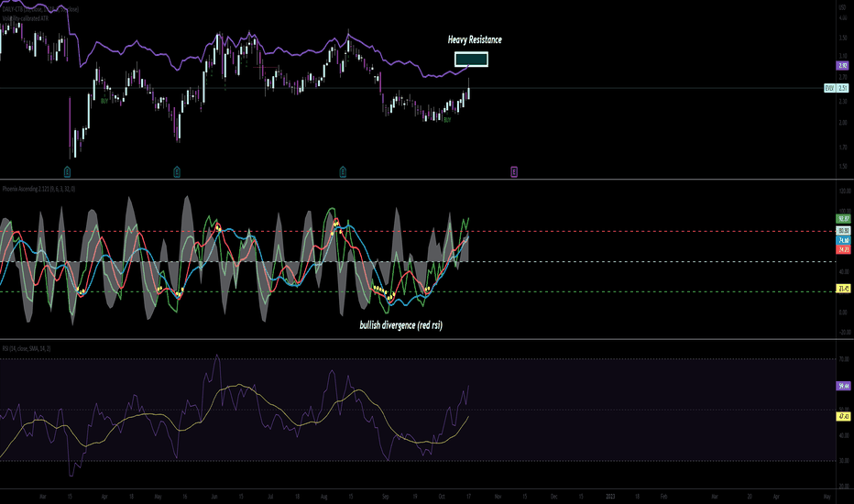This screenshot has width=854, height=504.
Task: Click the Sep label on time axis
Action: click(x=386, y=497)
